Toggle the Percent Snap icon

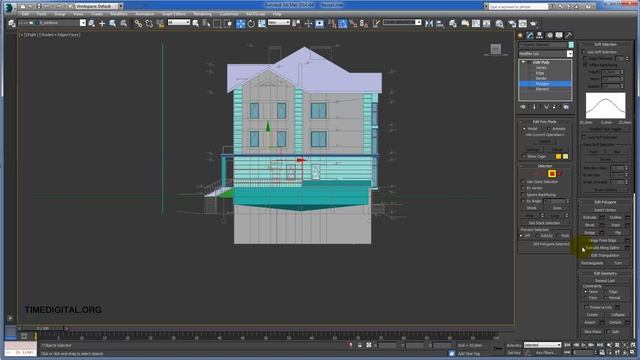(353, 24)
